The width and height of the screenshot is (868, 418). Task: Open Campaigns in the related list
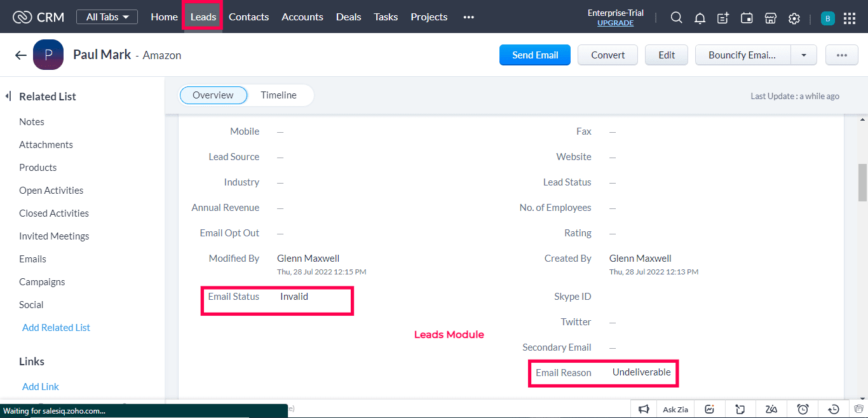[42, 282]
